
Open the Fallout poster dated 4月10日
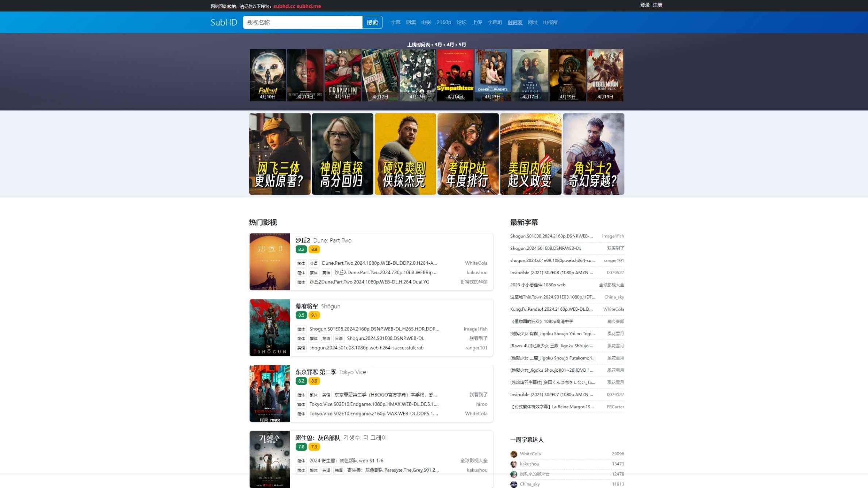point(268,75)
